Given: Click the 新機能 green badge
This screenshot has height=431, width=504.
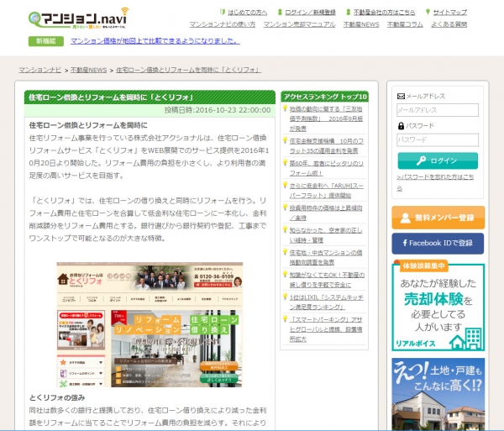Looking at the screenshot, I should pos(46,41).
